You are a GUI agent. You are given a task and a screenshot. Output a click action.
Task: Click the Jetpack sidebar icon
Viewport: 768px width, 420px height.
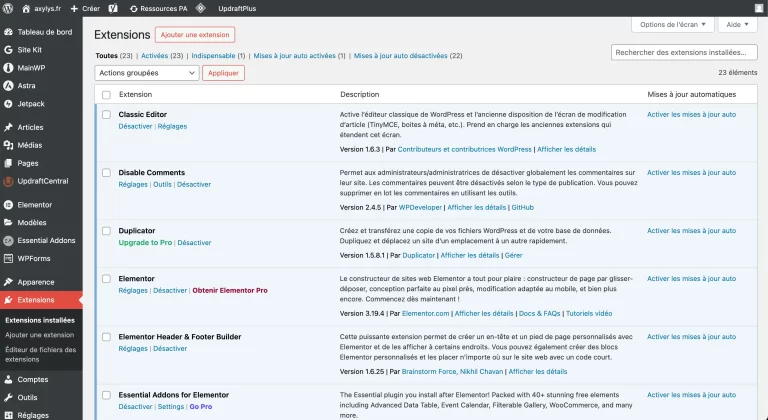(x=8, y=104)
